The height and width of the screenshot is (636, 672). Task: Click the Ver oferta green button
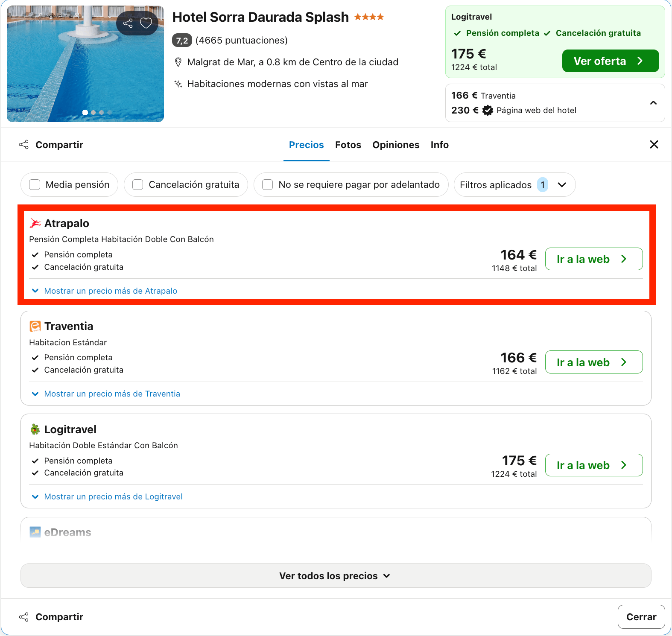(x=611, y=61)
